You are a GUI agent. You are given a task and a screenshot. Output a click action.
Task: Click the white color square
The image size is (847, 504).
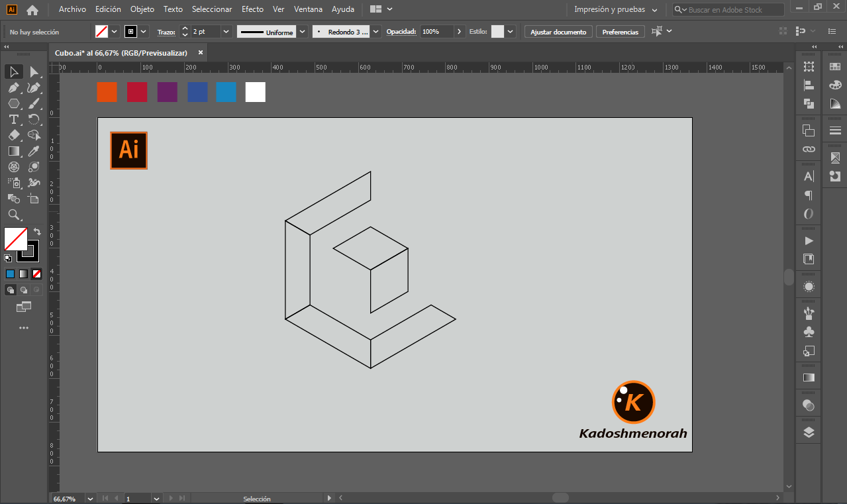[x=255, y=92]
